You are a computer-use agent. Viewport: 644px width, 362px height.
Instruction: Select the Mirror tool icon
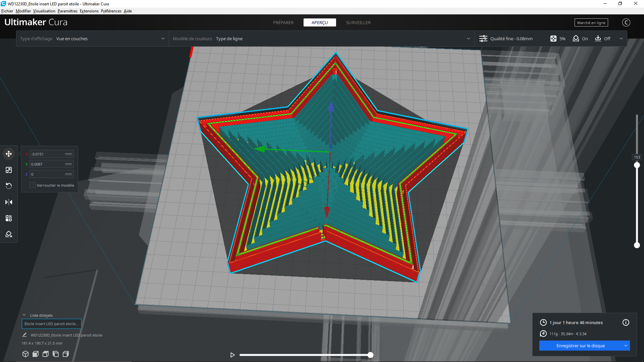[9, 202]
